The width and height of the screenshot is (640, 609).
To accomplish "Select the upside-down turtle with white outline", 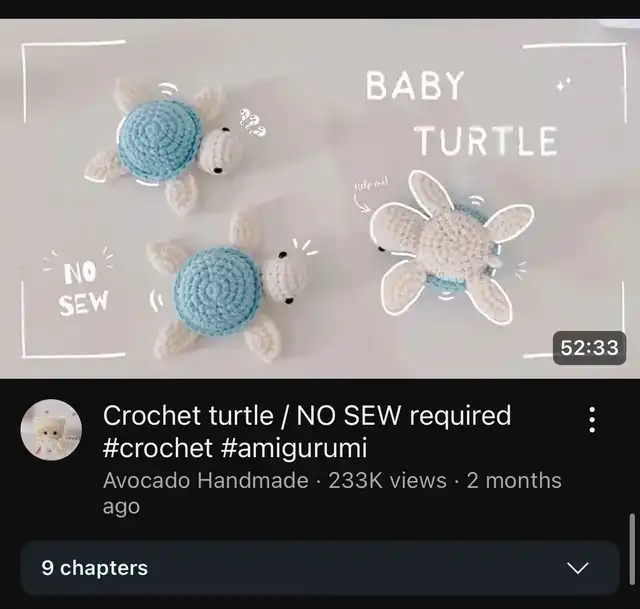I will click(449, 248).
